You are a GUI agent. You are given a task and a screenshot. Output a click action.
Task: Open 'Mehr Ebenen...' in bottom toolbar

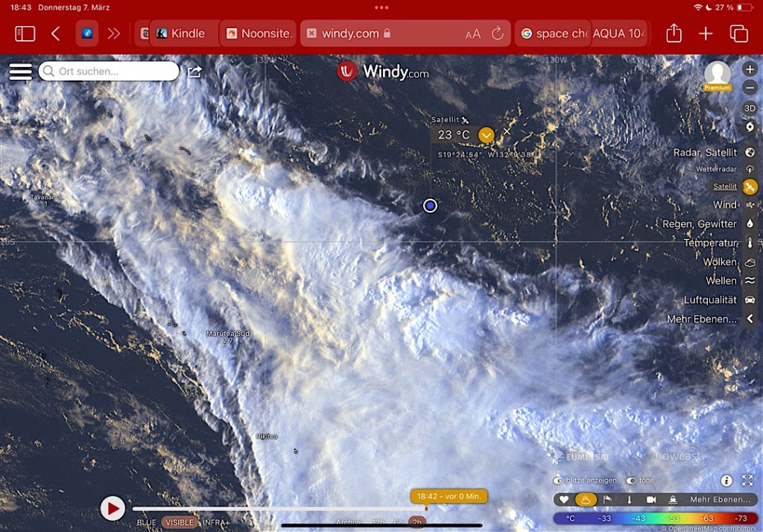point(720,500)
